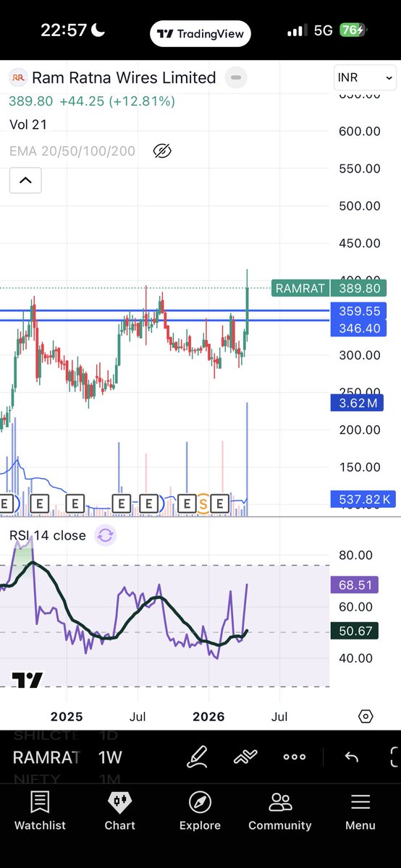Change the 1W interval selector
The height and width of the screenshot is (868, 401).
pyautogui.click(x=110, y=757)
